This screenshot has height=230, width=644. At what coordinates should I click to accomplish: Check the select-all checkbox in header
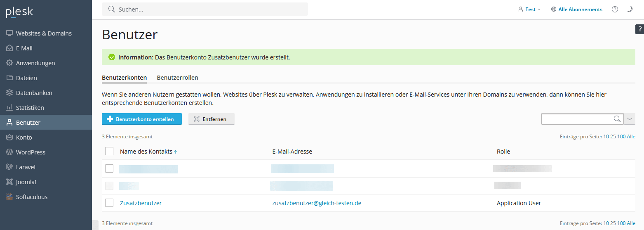[x=109, y=152]
